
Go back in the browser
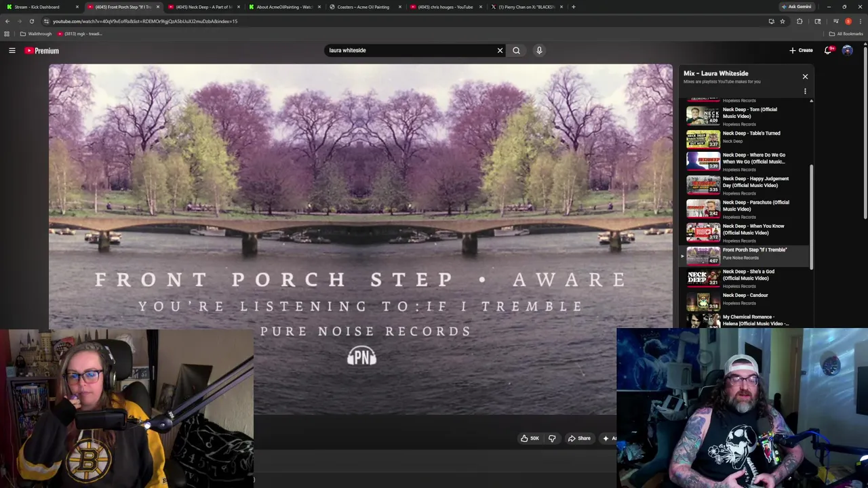(7, 21)
